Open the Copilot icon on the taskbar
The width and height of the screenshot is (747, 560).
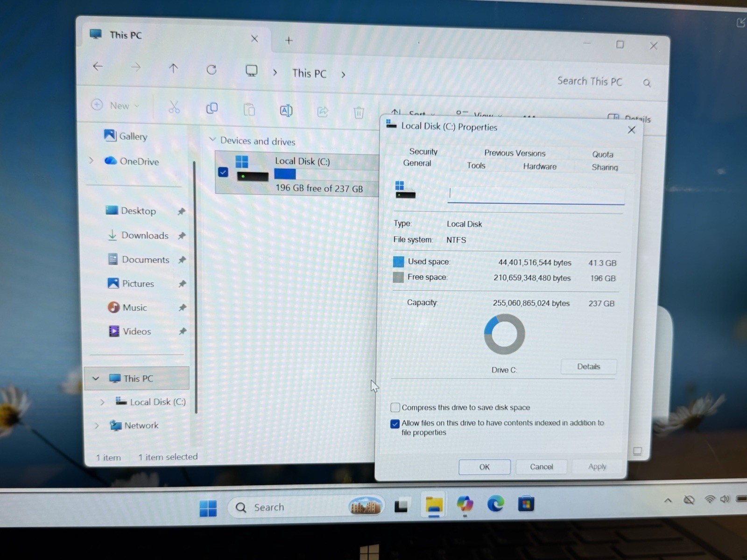click(465, 504)
